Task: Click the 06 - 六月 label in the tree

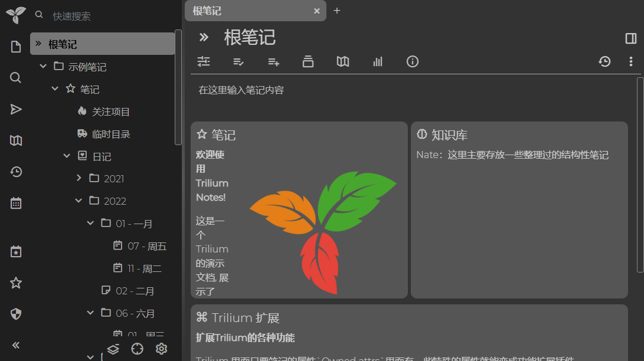Action: pos(135,313)
